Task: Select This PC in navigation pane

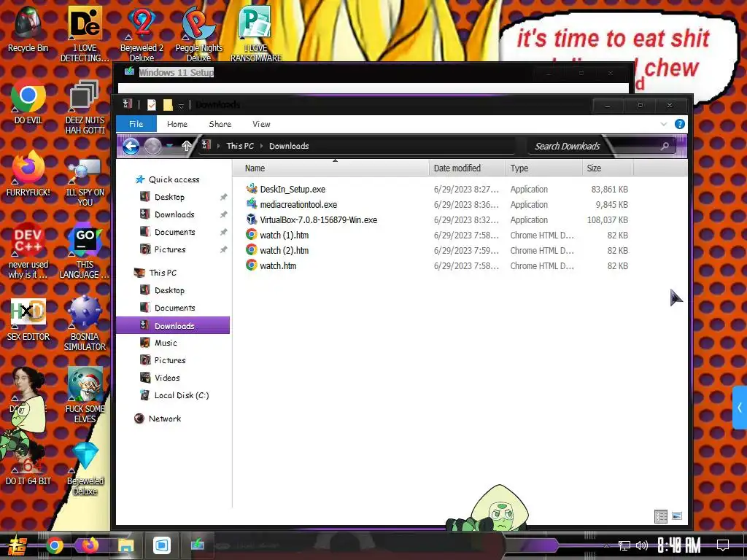Action: click(163, 273)
